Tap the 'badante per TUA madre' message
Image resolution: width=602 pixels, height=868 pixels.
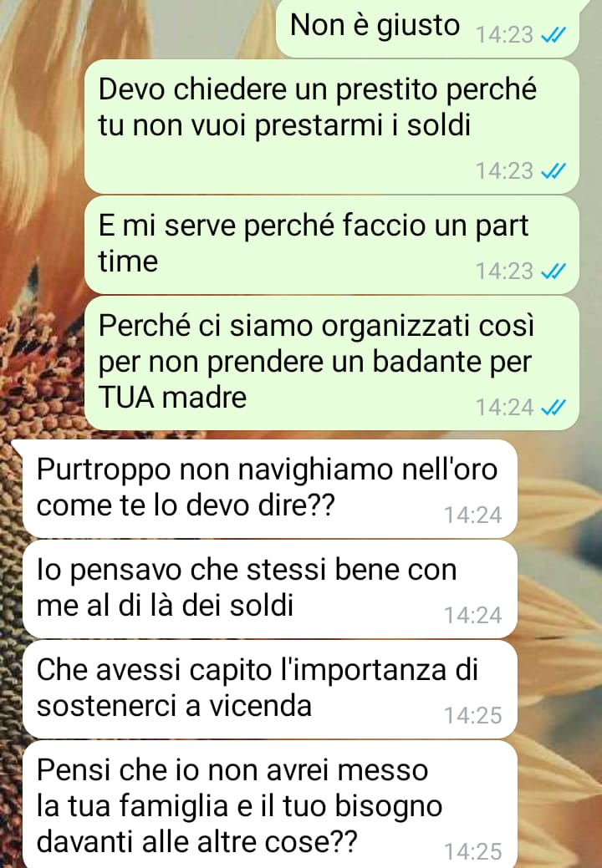[332, 363]
